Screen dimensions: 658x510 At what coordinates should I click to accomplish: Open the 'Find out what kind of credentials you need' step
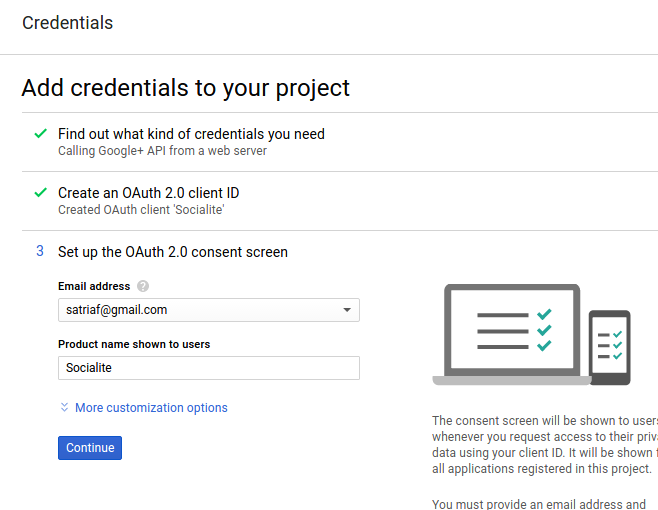tap(191, 134)
